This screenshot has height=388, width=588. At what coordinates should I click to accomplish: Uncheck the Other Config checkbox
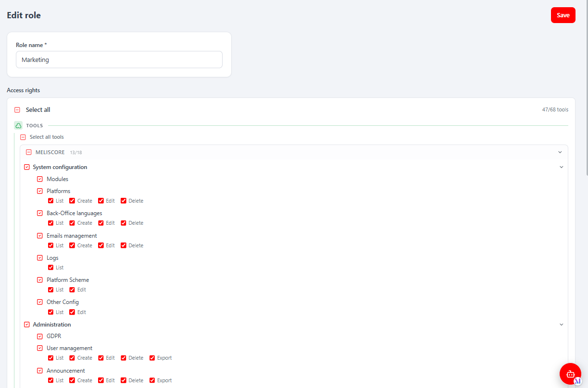pos(40,302)
